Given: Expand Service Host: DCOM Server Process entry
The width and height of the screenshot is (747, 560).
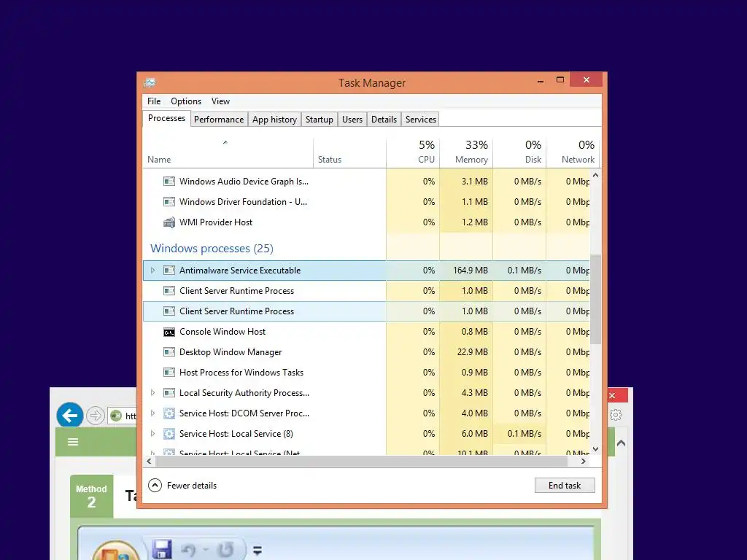Looking at the screenshot, I should point(153,413).
